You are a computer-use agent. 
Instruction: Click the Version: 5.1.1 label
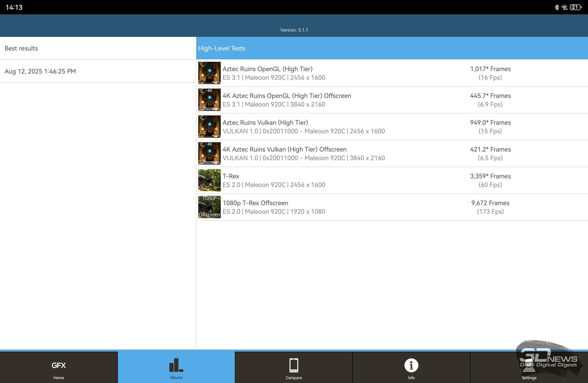coord(294,30)
